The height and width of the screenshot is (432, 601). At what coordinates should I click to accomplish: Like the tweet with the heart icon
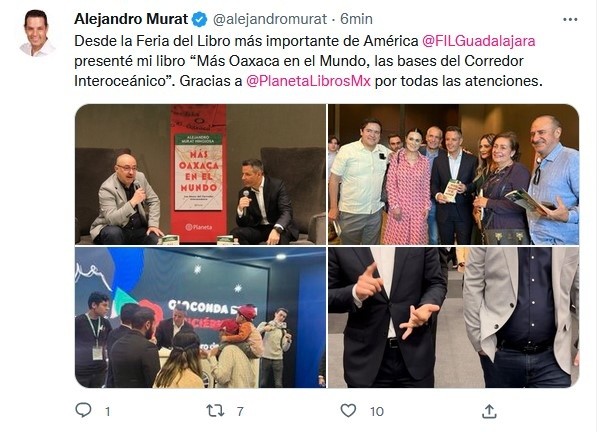coord(348,411)
